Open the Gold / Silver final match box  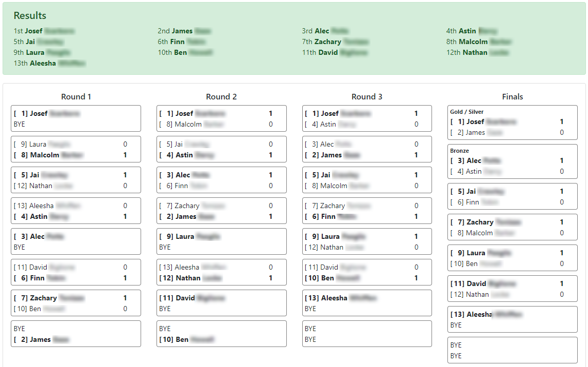tap(512, 123)
